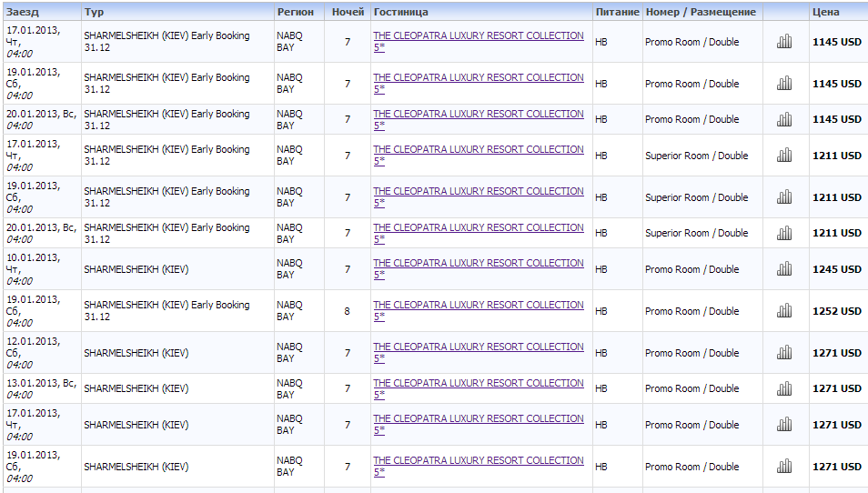Click the Гостиница column header
This screenshot has height=493, width=868.
tap(400, 12)
